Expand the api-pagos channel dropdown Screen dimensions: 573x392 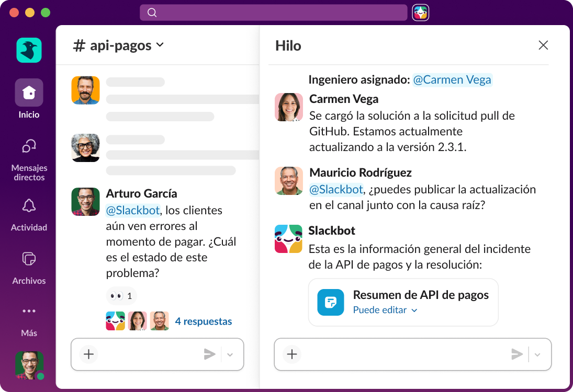[x=160, y=45]
